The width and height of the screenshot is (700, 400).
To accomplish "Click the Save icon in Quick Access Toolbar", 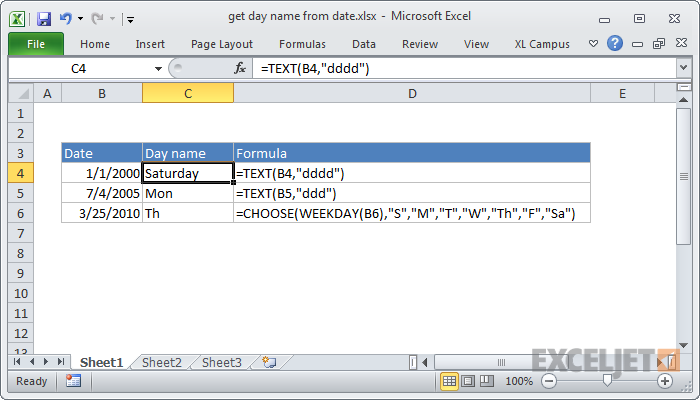I will [43, 18].
